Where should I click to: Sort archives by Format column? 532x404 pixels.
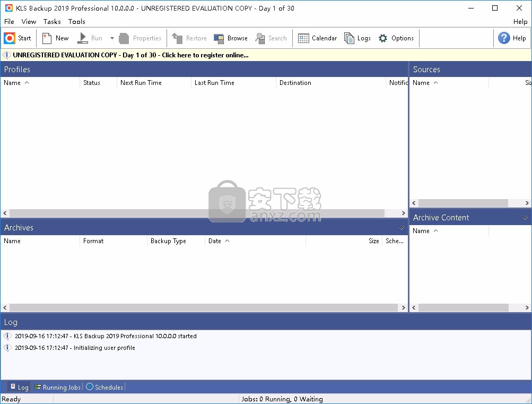tap(114, 240)
